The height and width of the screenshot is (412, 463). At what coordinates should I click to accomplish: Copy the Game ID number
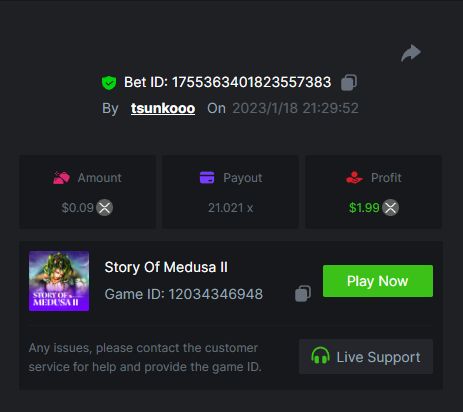tap(303, 294)
